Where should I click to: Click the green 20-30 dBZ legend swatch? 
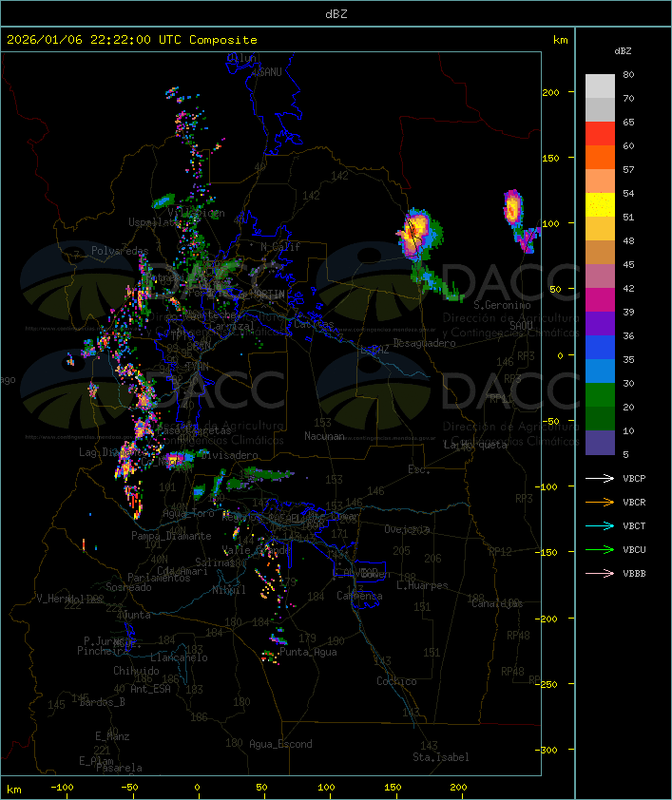point(600,395)
